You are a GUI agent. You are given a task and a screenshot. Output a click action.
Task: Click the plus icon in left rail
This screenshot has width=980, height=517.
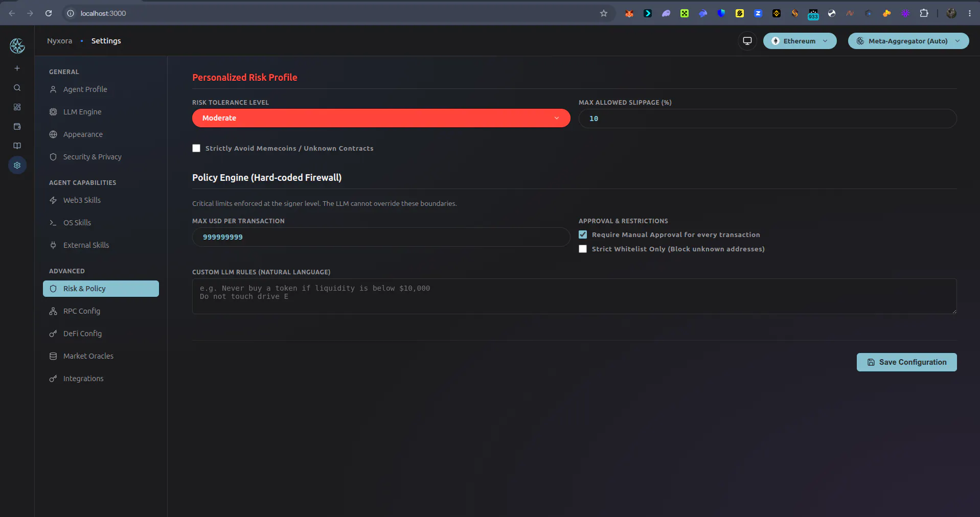click(17, 68)
